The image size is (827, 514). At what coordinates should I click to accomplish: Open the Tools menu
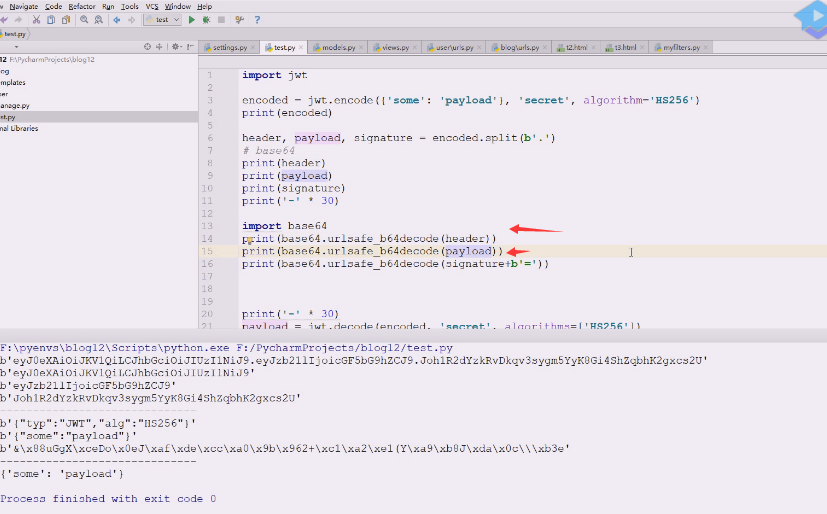(130, 6)
